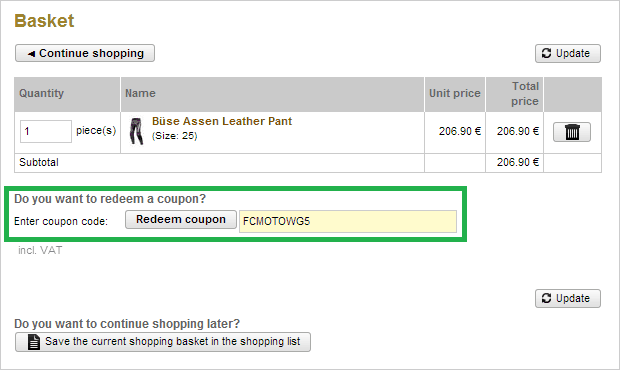Click the Quantity column header
Image resolution: width=620 pixels, height=370 pixels.
[42, 94]
